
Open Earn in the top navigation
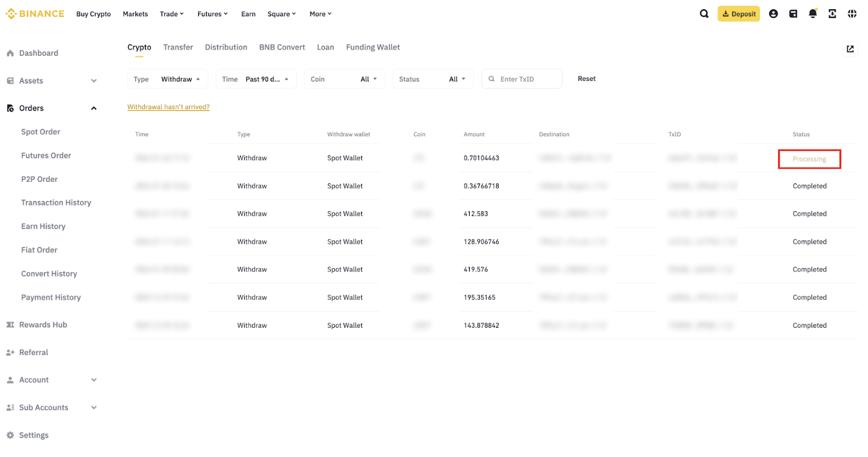click(248, 14)
